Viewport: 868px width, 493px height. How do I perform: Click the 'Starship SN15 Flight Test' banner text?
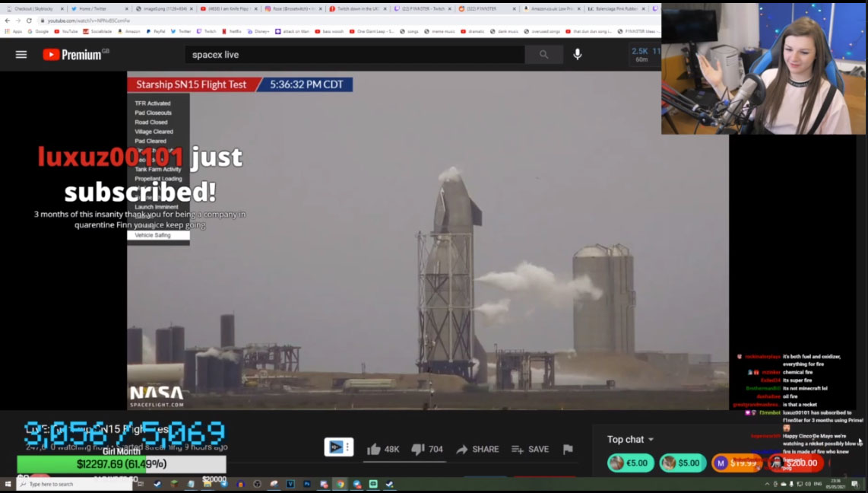point(191,84)
